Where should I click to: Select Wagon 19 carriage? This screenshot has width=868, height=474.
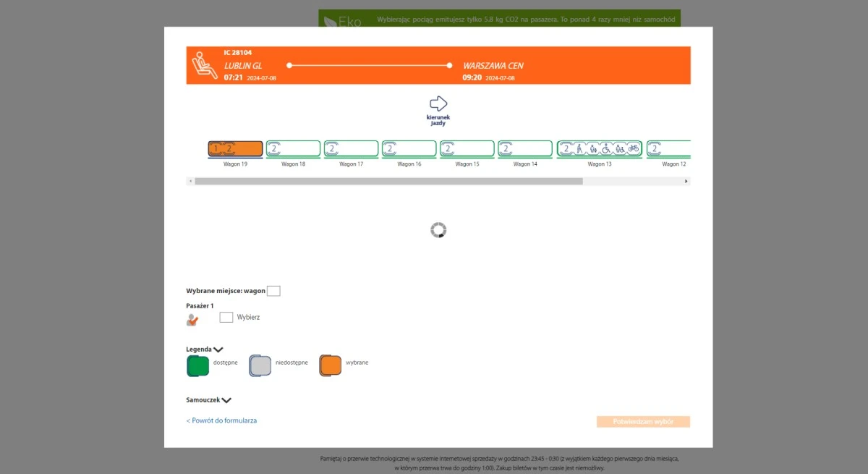[235, 149]
